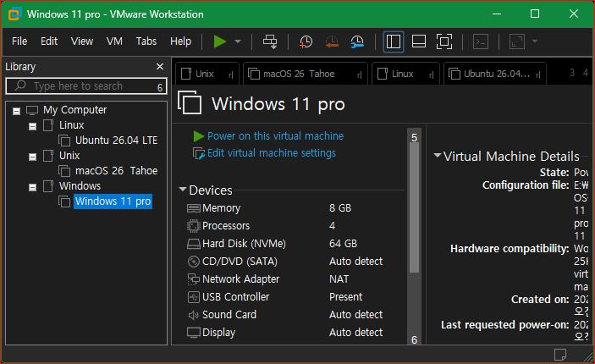Viewport: 595px width, 364px height.
Task: Open the VM menu
Action: pos(114,41)
